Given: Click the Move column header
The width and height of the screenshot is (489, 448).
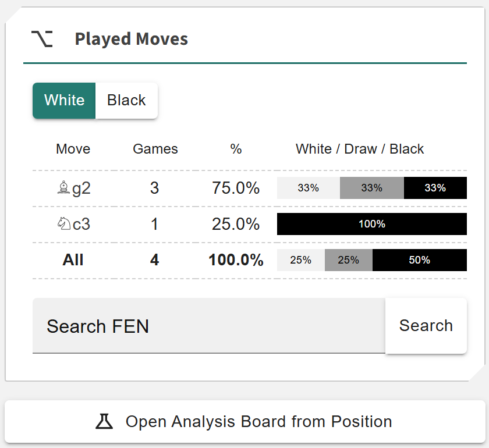Looking at the screenshot, I should [x=73, y=149].
